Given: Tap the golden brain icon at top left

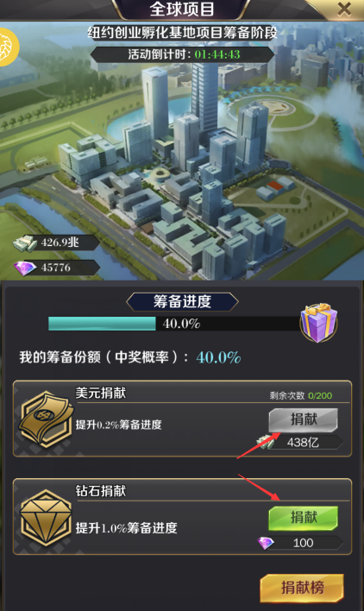Looking at the screenshot, I should pyautogui.click(x=7, y=47).
